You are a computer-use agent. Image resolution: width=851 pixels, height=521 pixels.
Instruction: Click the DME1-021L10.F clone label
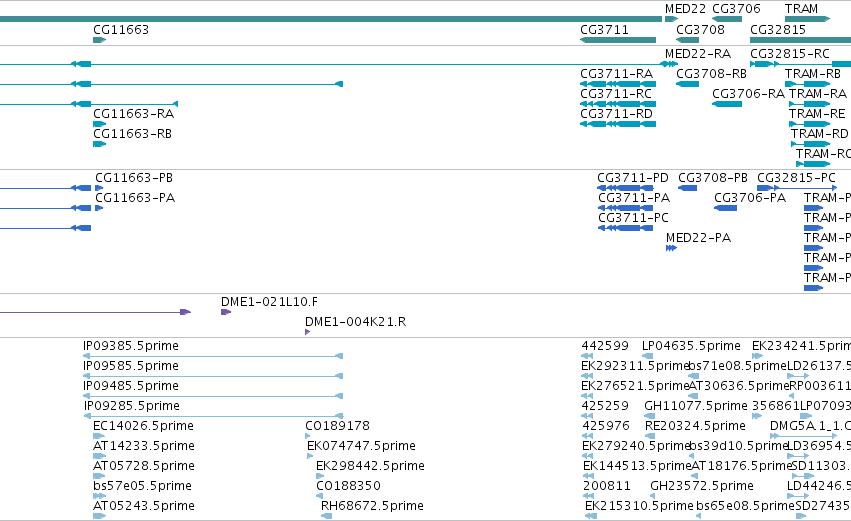tap(269, 302)
